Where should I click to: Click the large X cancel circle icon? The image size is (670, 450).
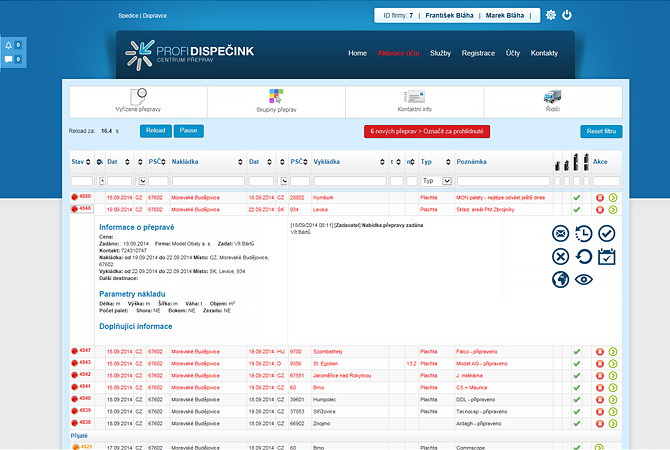[560, 256]
